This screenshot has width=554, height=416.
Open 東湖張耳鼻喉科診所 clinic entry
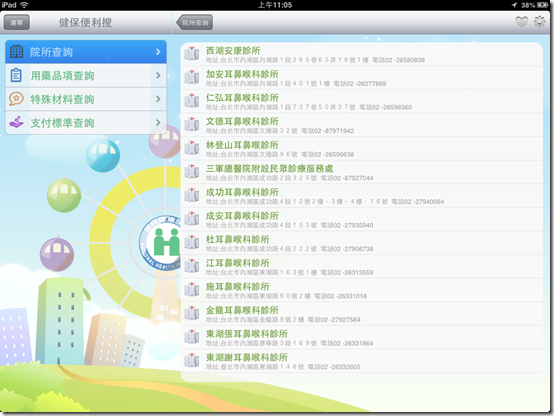pos(362,338)
